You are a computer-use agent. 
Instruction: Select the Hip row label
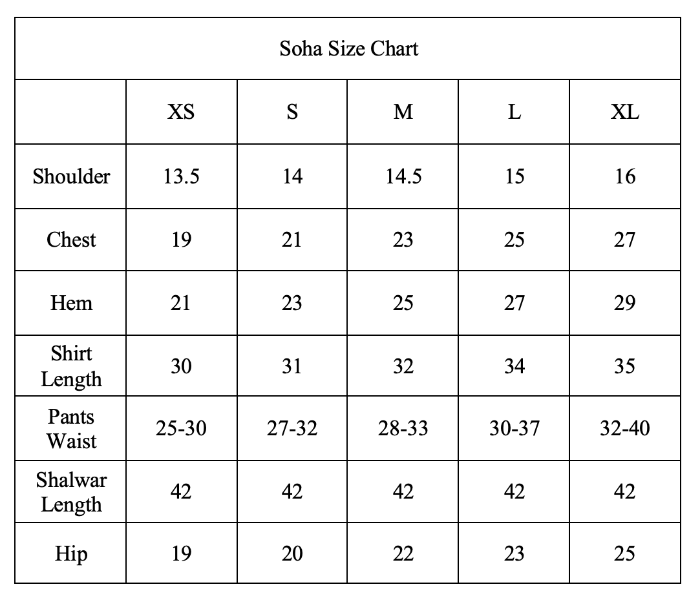[x=71, y=554]
